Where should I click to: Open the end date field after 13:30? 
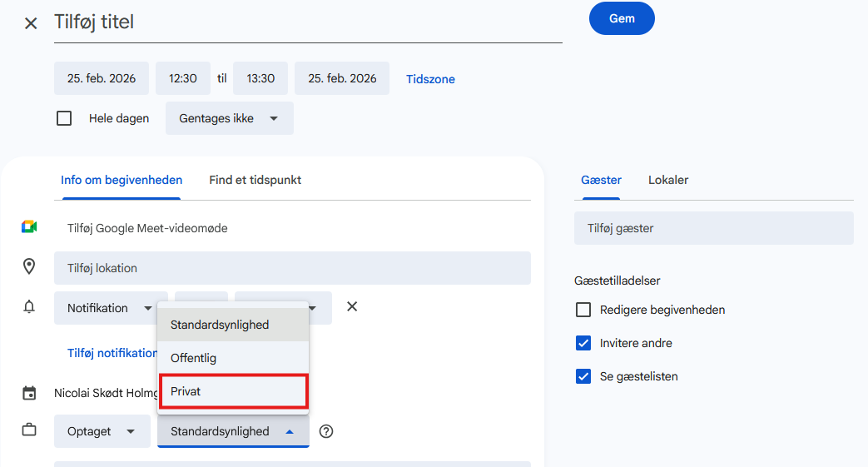342,78
